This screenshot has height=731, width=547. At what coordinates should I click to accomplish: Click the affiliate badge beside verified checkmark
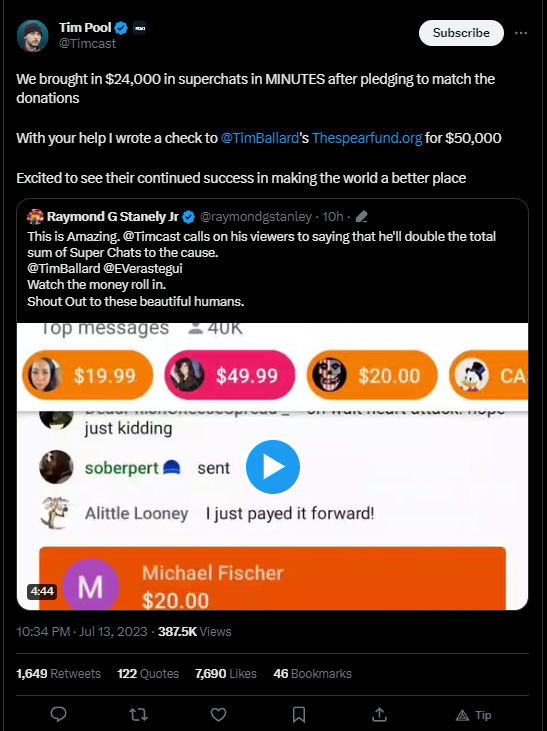pos(139,28)
